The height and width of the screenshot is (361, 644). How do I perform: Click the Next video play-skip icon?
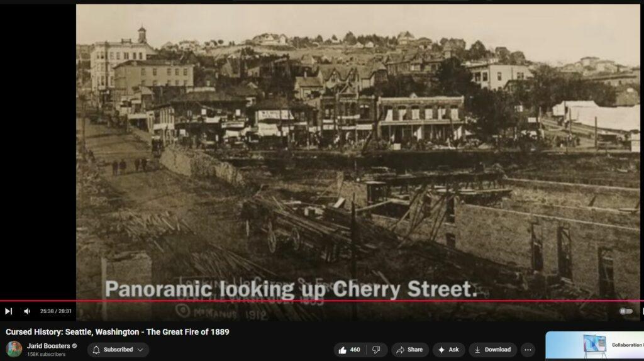pos(8,311)
